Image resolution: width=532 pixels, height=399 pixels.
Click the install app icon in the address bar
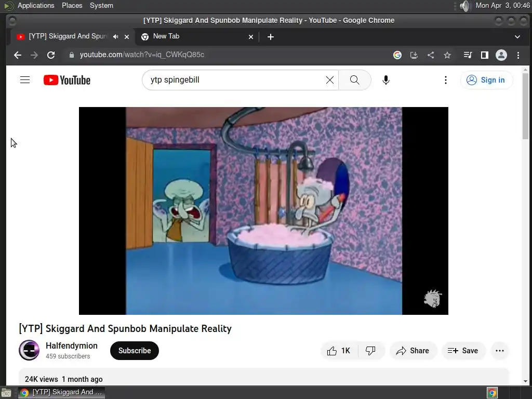(x=414, y=55)
